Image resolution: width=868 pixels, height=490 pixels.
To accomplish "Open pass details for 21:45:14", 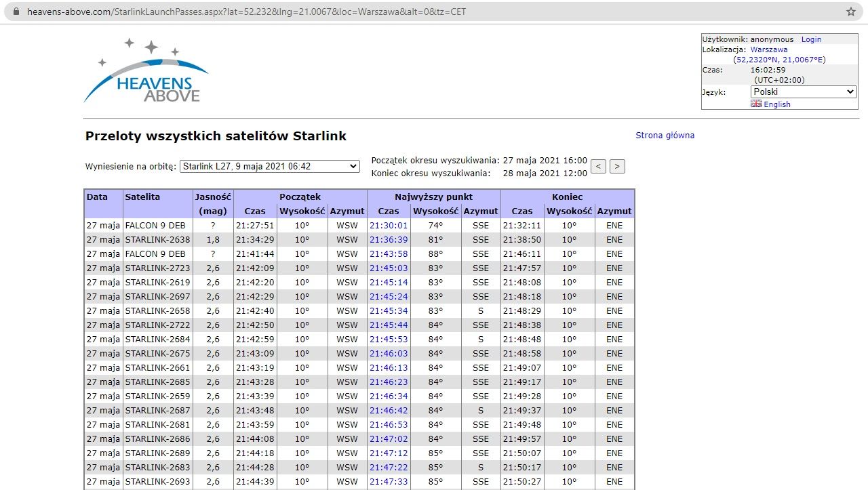I will [389, 283].
